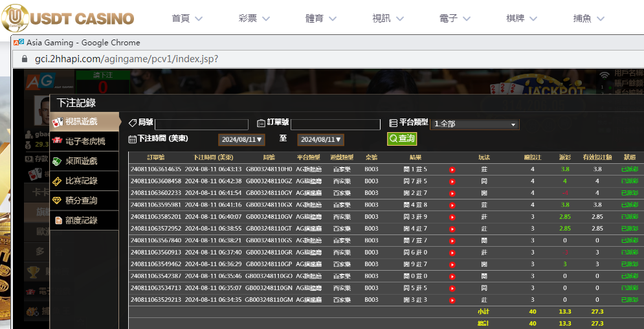
Task: Open the end date picker after 至
Action: 320,139
